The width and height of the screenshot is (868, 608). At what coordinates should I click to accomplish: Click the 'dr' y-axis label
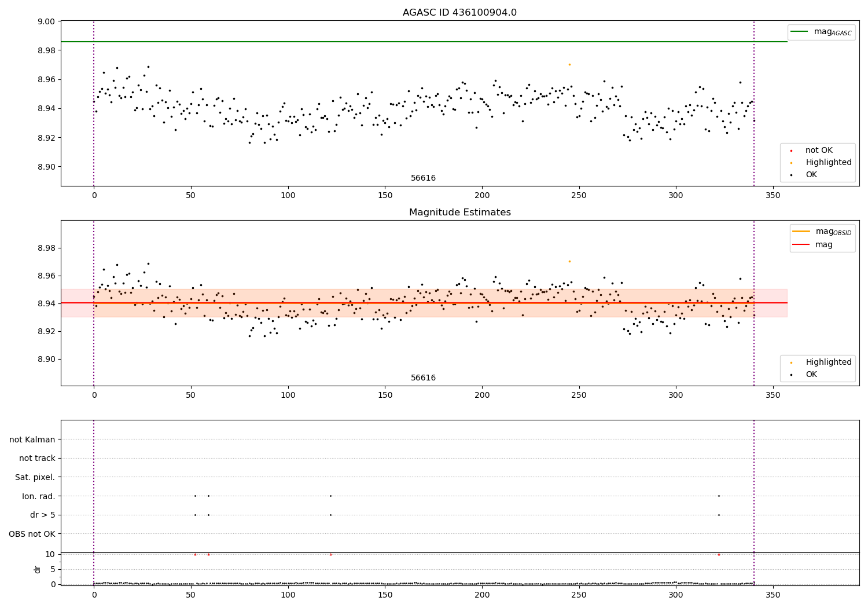[38, 569]
